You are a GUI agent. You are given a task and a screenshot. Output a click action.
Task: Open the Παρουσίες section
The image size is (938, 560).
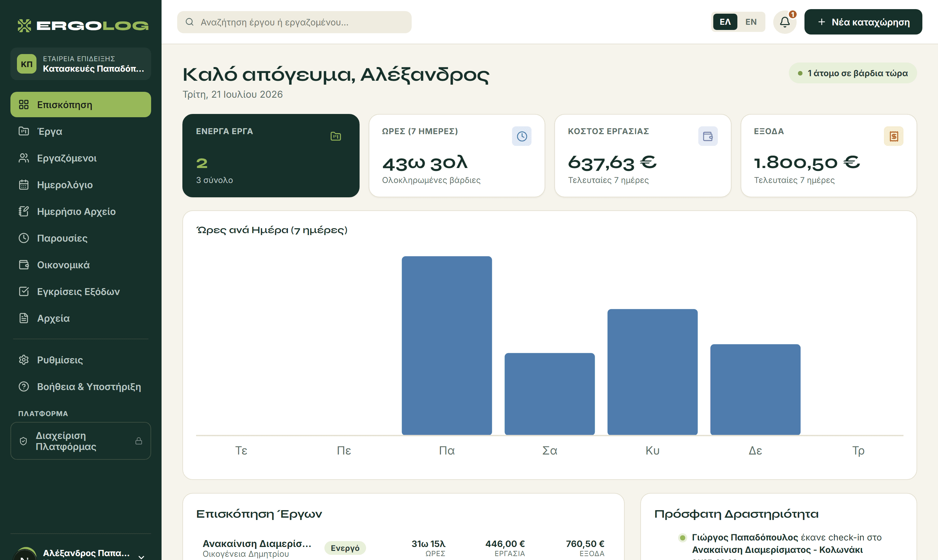pyautogui.click(x=81, y=238)
